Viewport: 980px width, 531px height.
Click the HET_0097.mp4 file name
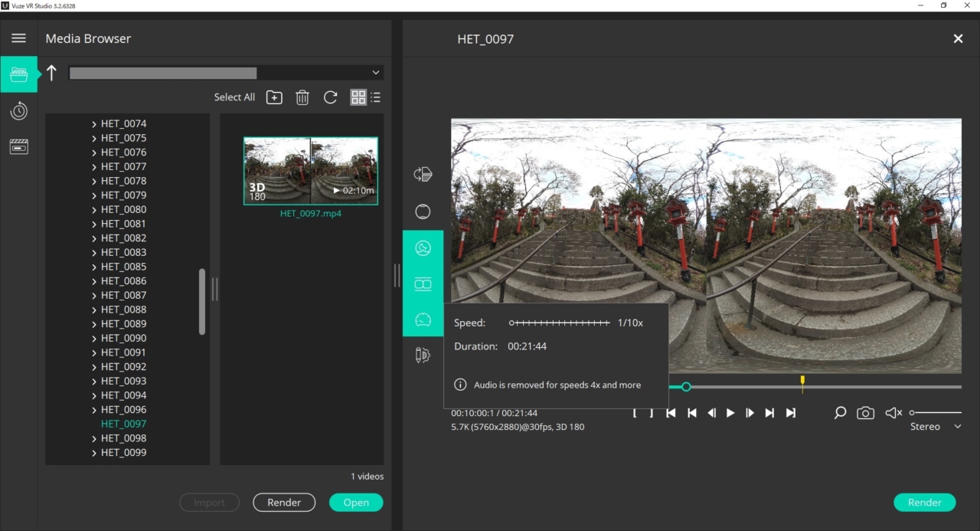311,214
